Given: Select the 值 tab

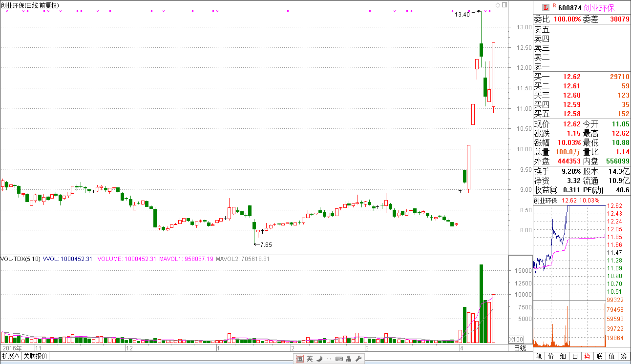Looking at the screenshot, I should point(611,356).
